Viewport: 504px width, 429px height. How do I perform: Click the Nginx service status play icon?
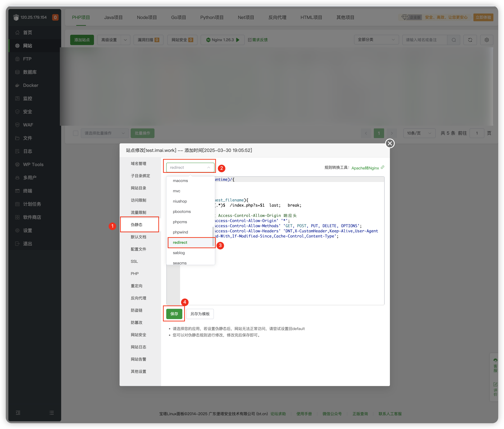[x=238, y=40]
